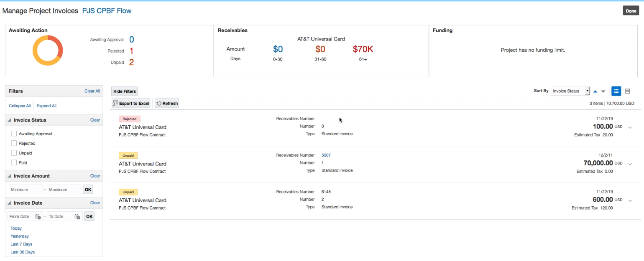Sort descending with the down arrow
Viewport: 644px width, 261px height.
pyautogui.click(x=603, y=91)
